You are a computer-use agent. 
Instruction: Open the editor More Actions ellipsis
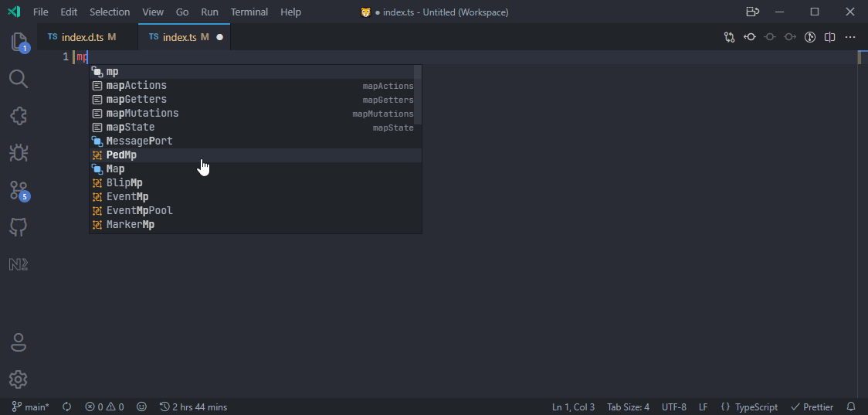click(850, 37)
